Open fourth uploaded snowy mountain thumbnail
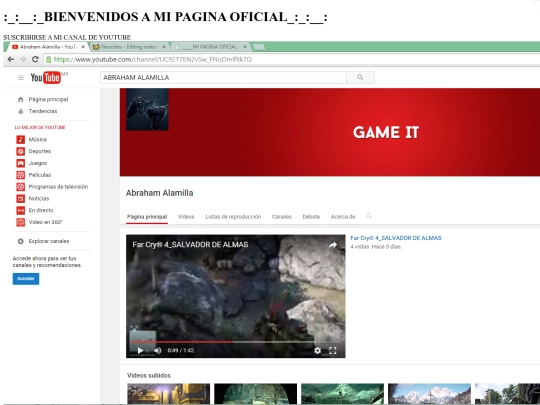The height and width of the screenshot is (405, 540). coord(429,394)
